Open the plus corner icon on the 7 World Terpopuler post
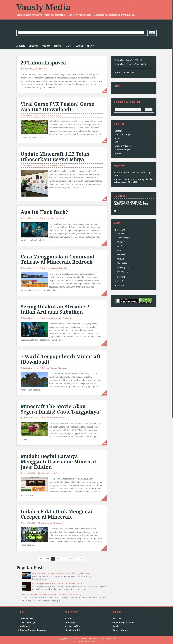 (104, 393)
